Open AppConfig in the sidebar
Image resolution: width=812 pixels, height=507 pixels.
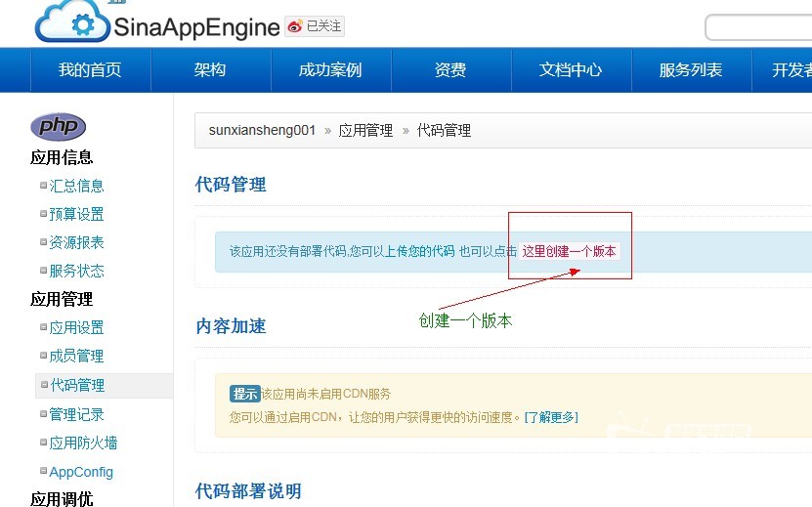[x=81, y=472]
